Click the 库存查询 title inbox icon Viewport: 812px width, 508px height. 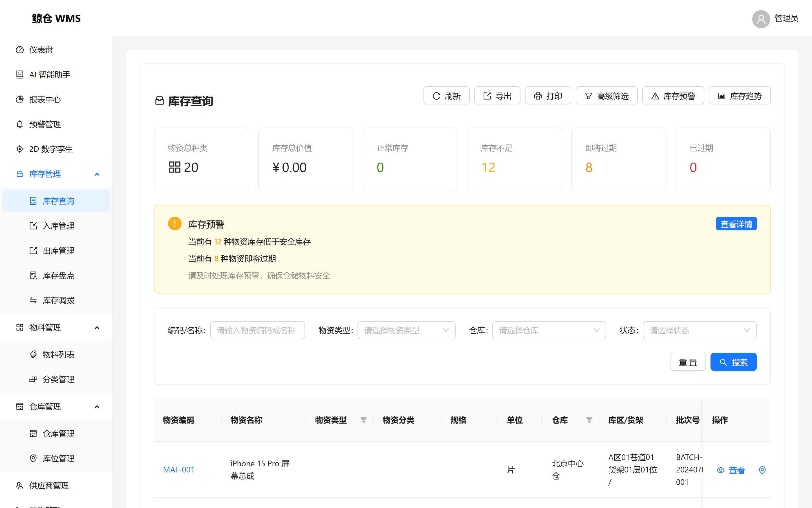pyautogui.click(x=160, y=101)
